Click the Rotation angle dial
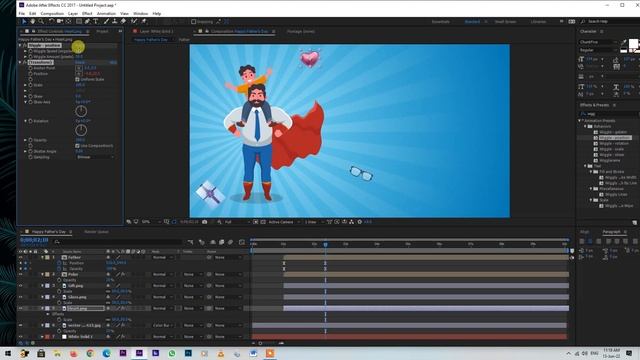The image size is (640, 360). (81, 130)
